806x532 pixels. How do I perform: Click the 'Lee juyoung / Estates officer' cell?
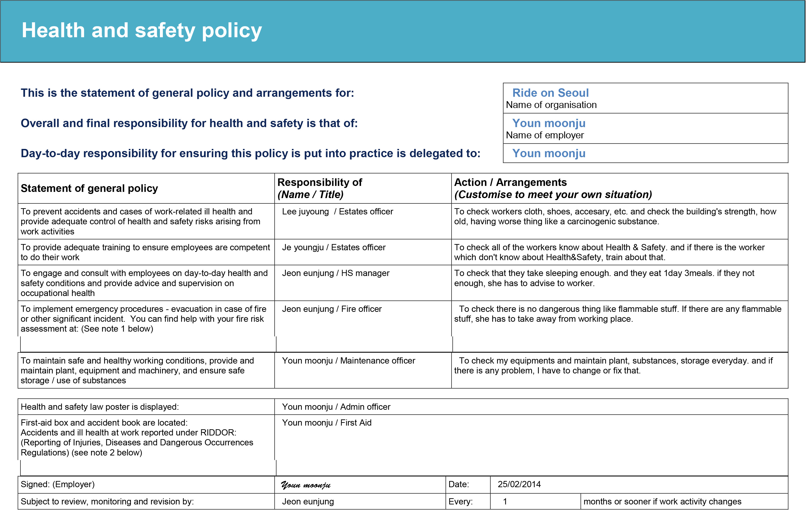point(338,212)
